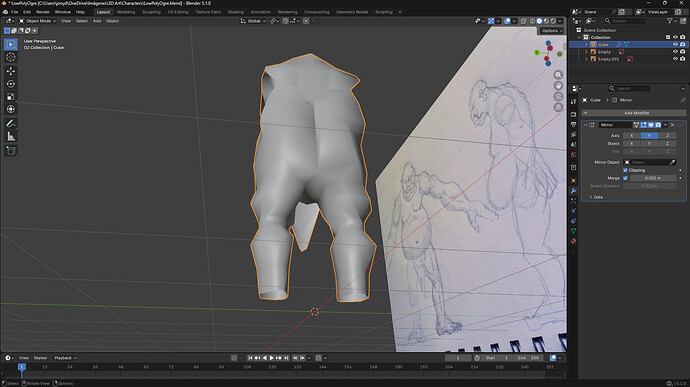690x387 pixels.
Task: Click the Add Modifier button
Action: [x=634, y=113]
